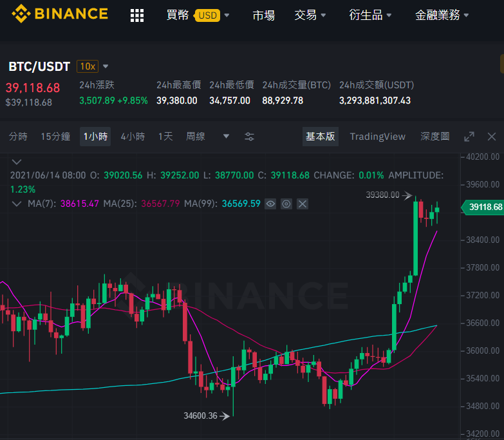This screenshot has height=440, width=504.
Task: Click the 10x leverage badge
Action: click(88, 66)
